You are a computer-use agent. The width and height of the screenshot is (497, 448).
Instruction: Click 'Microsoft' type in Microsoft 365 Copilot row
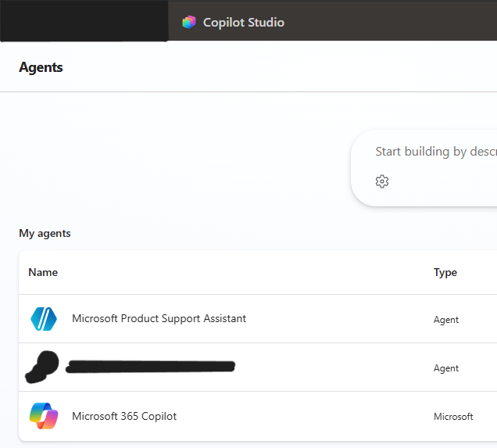(453, 416)
